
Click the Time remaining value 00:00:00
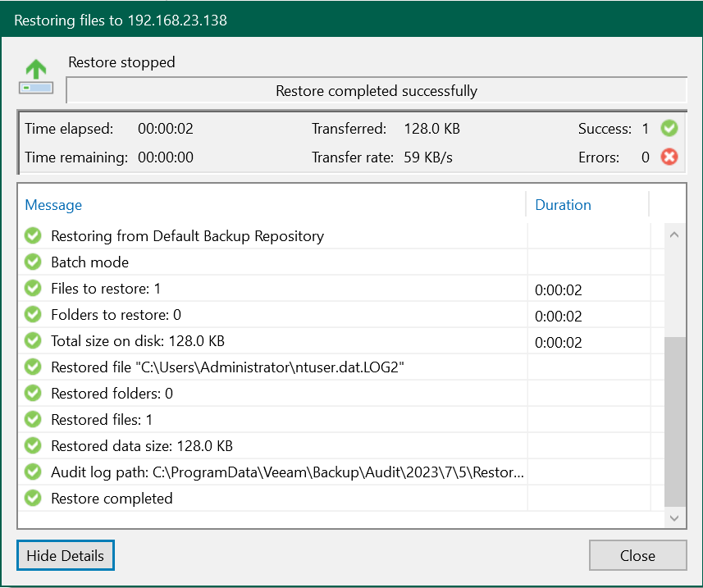166,157
